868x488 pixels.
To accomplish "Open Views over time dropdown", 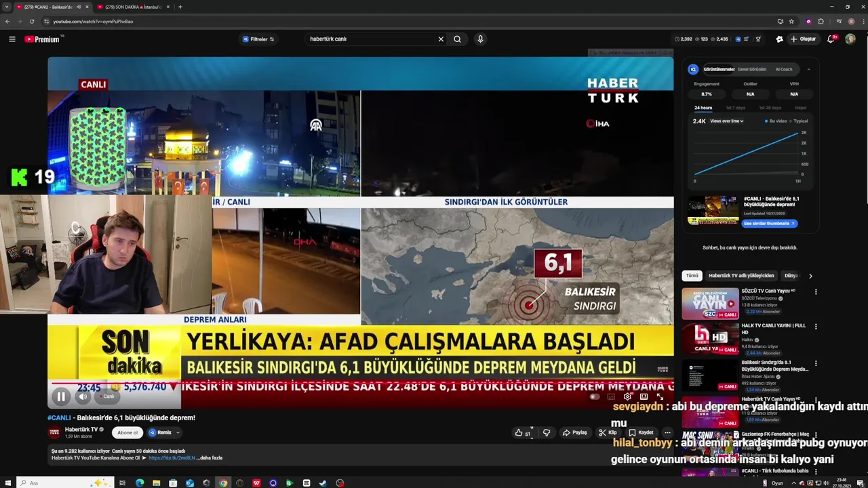I will 727,121.
